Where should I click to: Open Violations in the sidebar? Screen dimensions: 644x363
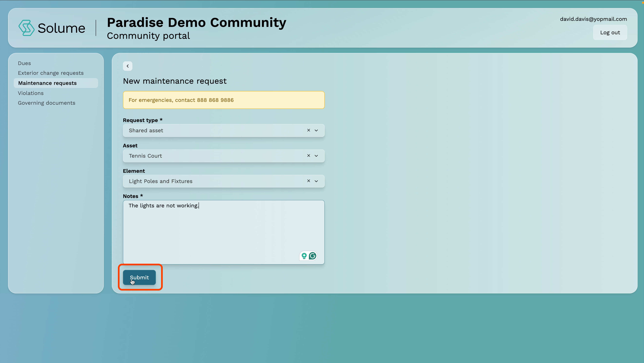[x=31, y=93]
